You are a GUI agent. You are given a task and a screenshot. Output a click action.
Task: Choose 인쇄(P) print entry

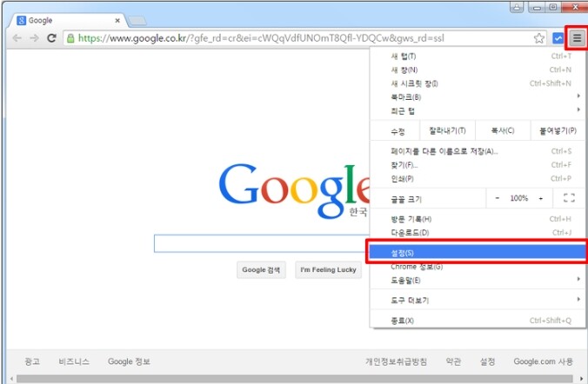[477, 179]
